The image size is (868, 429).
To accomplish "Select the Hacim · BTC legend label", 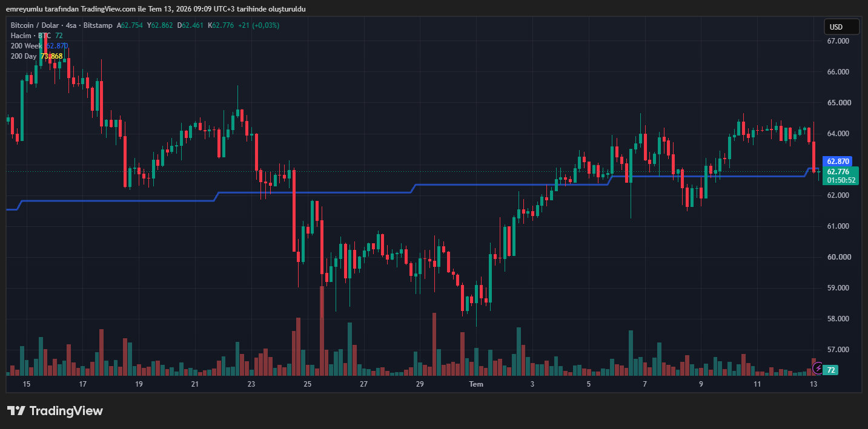I will [x=31, y=36].
